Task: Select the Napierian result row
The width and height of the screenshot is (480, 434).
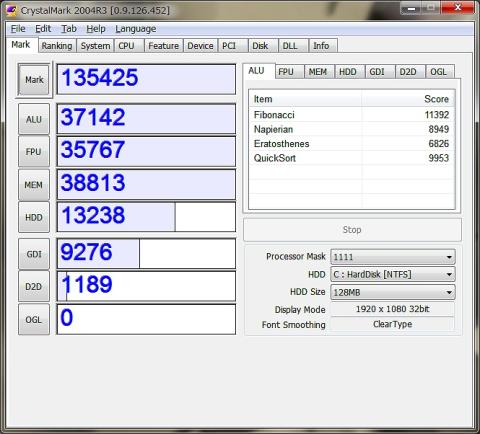Action: click(352, 129)
